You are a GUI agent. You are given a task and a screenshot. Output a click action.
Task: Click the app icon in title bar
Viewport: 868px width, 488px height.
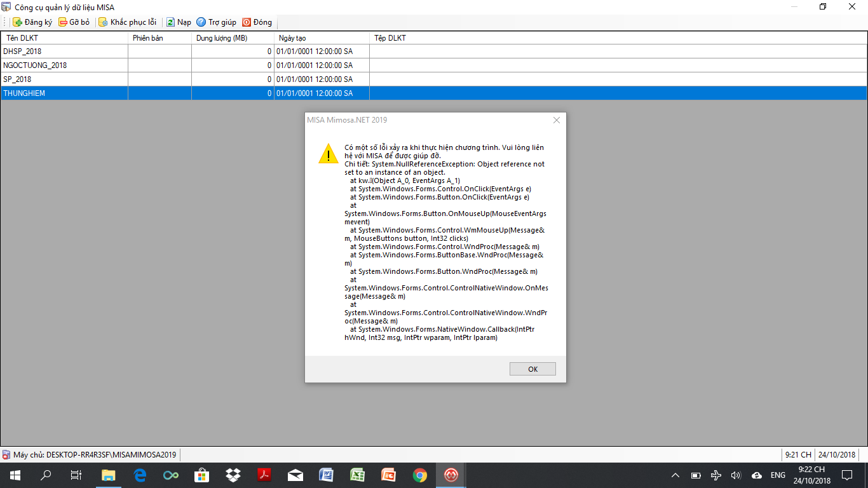point(6,7)
